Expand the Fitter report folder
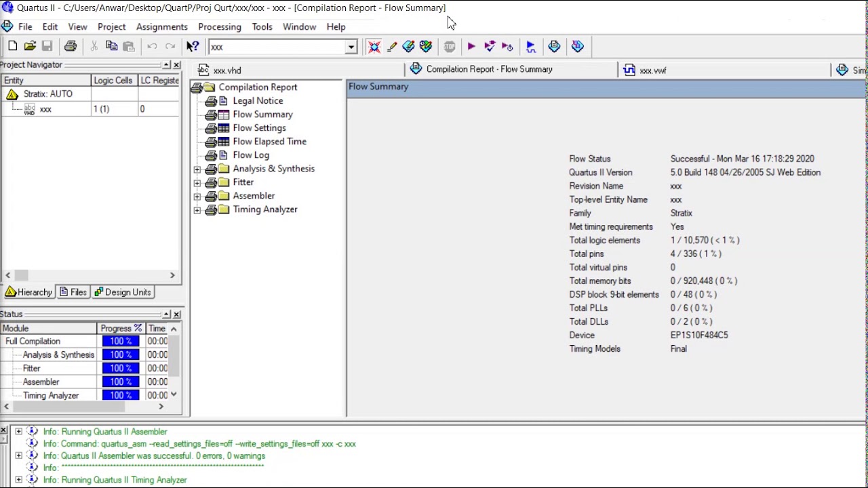Screen dimensions: 868x488 197,182
